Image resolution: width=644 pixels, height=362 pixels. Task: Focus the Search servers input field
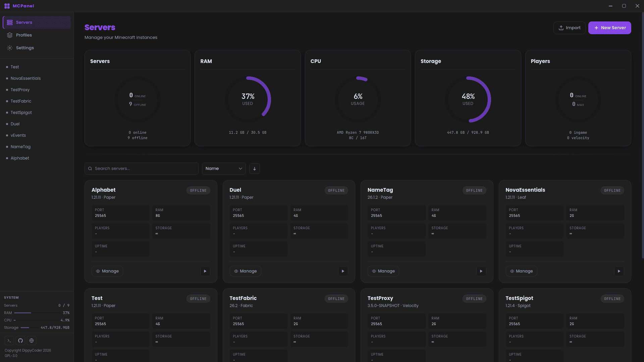click(142, 169)
